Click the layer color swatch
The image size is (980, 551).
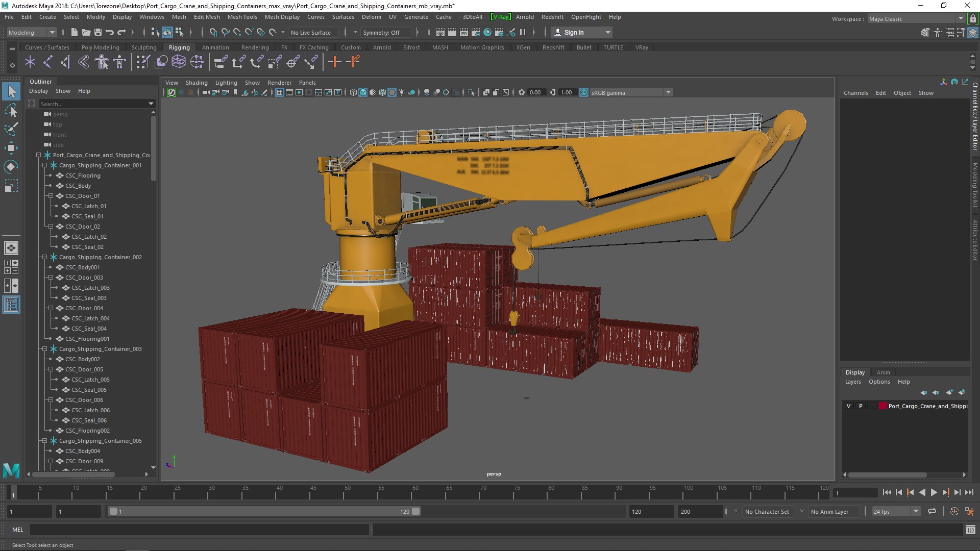point(883,406)
